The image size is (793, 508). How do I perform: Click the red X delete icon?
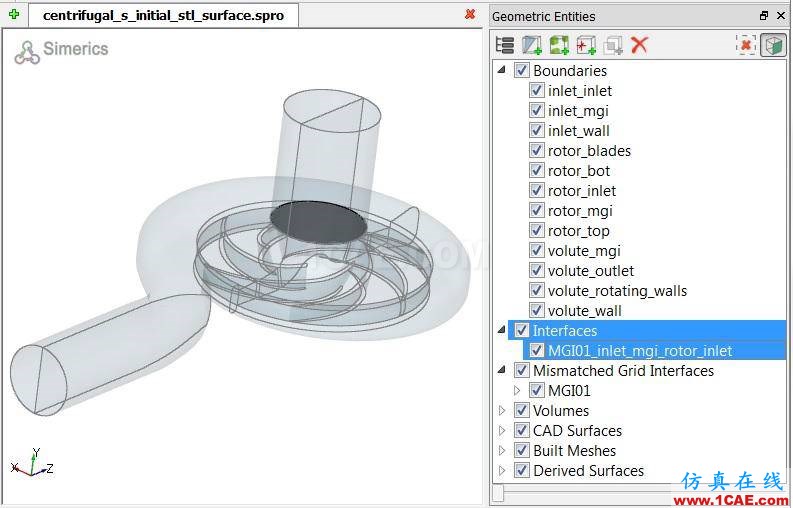639,45
